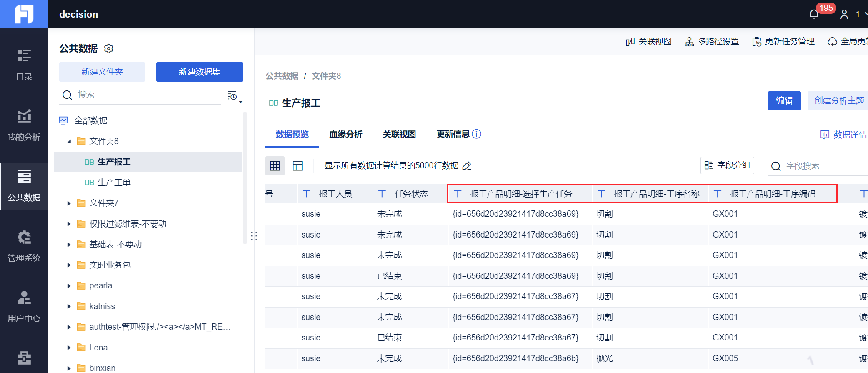Expand 基础表-不要动 folder
This screenshot has height=373, width=868.
[69, 245]
